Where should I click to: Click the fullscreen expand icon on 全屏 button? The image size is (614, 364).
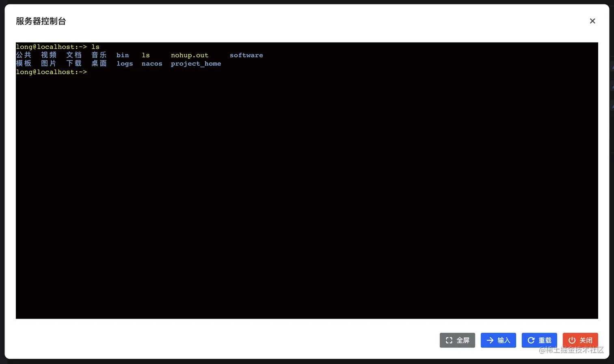449,340
